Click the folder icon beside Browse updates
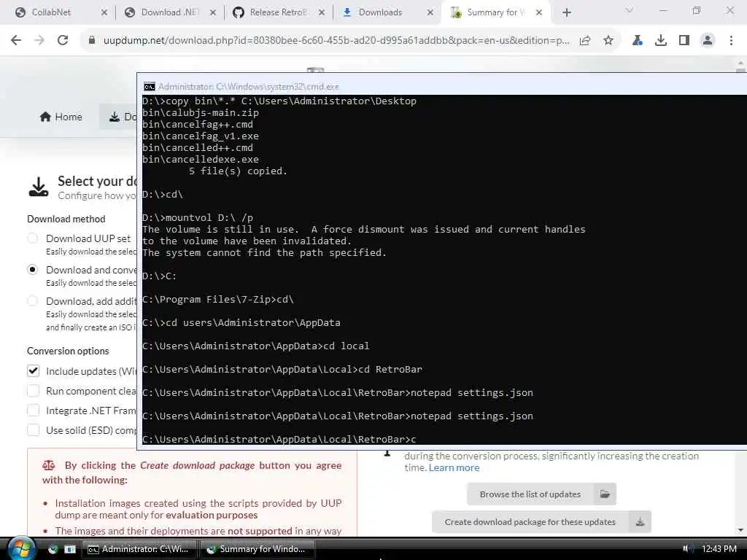The width and height of the screenshot is (747, 560). click(x=605, y=494)
